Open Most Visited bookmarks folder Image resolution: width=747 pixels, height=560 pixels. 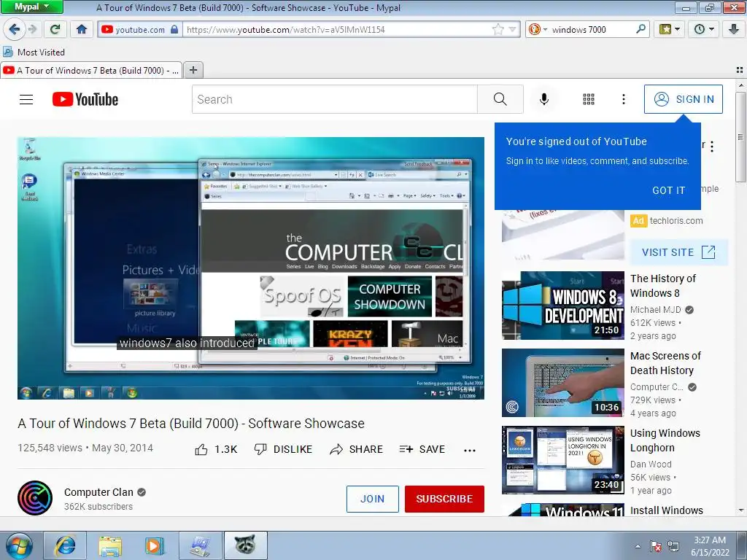point(34,52)
